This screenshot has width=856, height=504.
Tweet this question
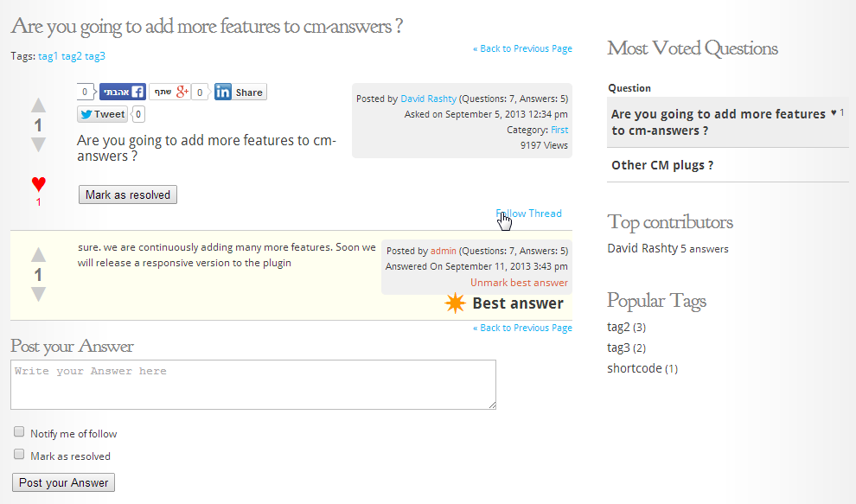pos(103,114)
